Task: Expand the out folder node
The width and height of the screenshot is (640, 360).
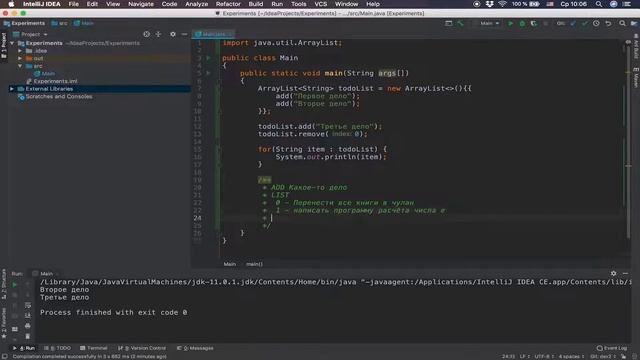Action: tap(20, 58)
